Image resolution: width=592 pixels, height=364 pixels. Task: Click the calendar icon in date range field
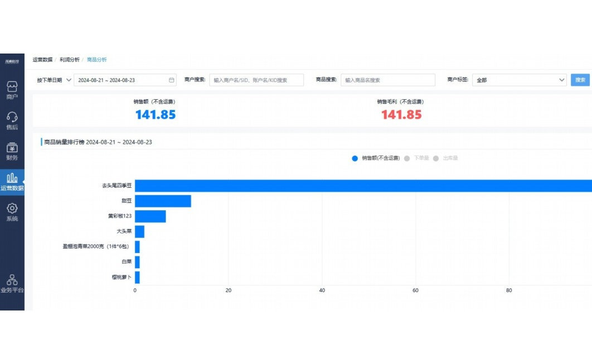click(171, 80)
